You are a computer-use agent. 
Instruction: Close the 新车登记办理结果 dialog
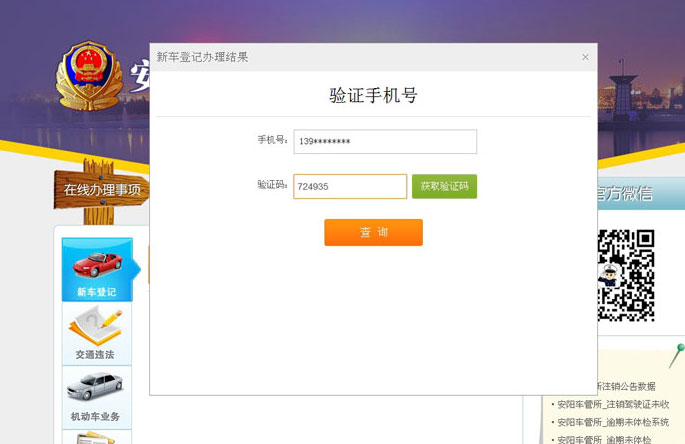click(585, 57)
